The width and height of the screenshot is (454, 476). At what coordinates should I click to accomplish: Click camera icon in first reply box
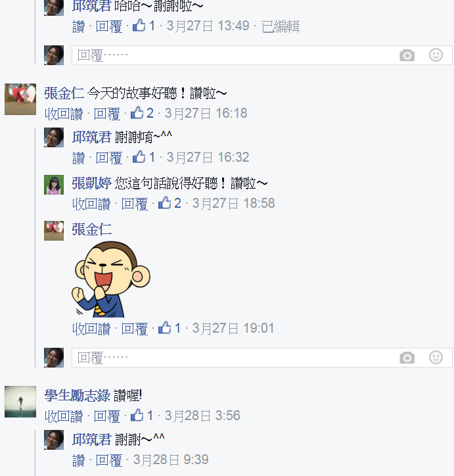407,55
